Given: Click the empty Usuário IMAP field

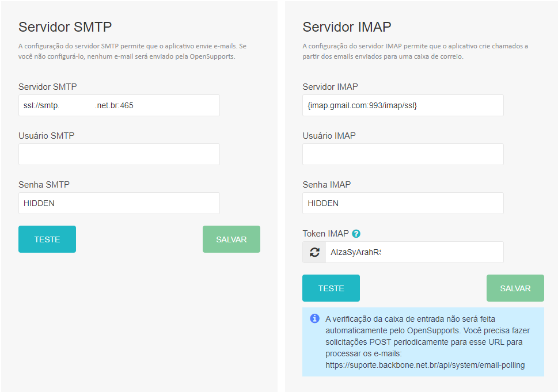Looking at the screenshot, I should coord(403,154).
